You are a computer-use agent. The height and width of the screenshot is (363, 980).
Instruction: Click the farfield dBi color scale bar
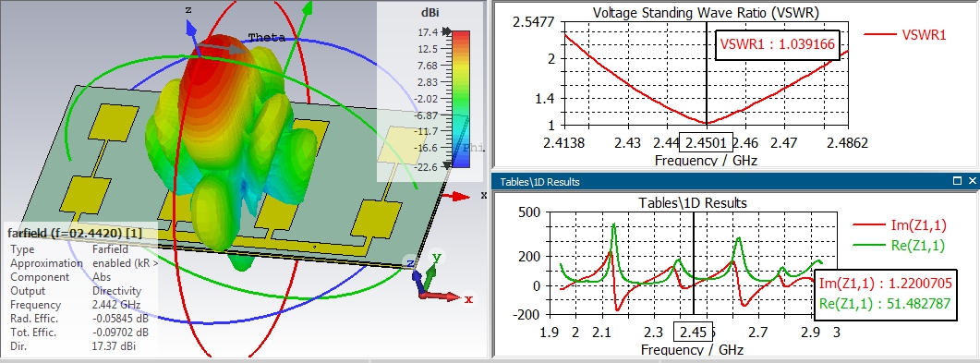[460, 99]
